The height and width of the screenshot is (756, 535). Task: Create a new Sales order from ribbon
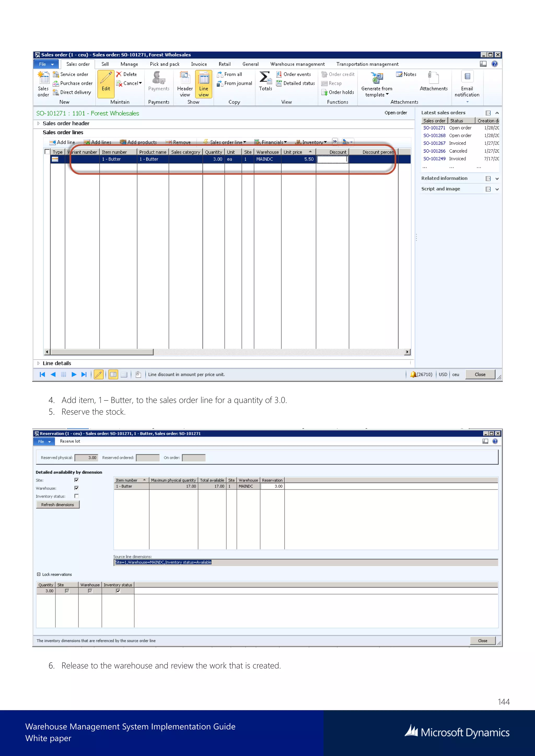pos(43,84)
